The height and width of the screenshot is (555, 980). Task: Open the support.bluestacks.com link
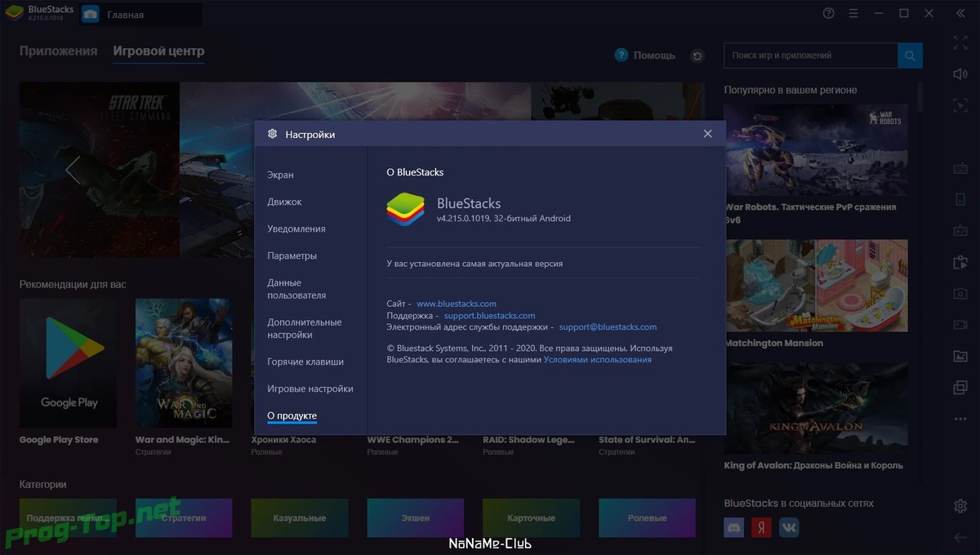[x=490, y=315]
